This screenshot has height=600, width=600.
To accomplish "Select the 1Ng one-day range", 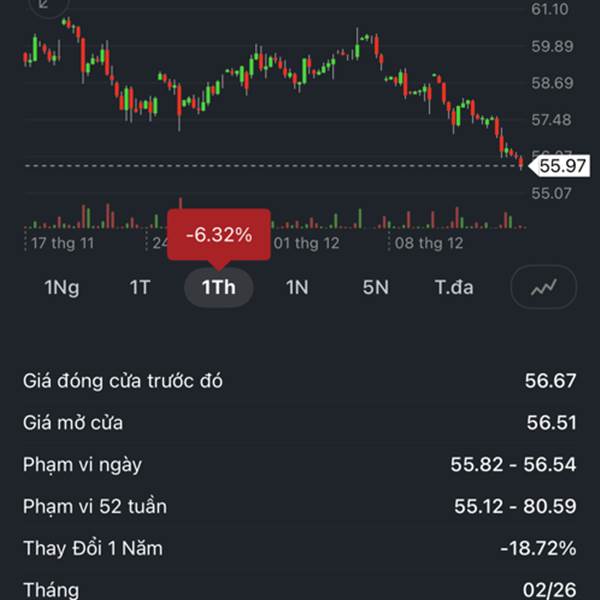I will click(61, 288).
